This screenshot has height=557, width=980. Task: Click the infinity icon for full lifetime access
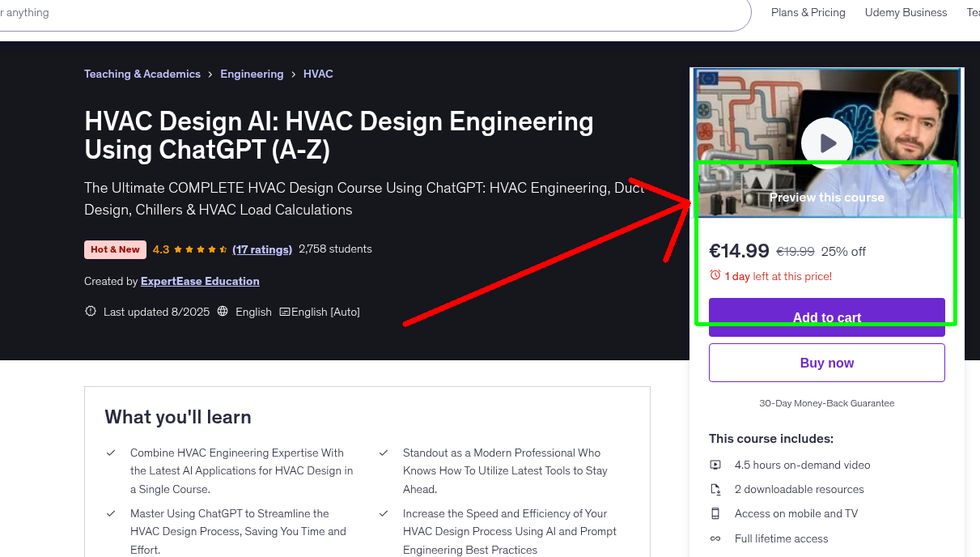[x=715, y=538]
